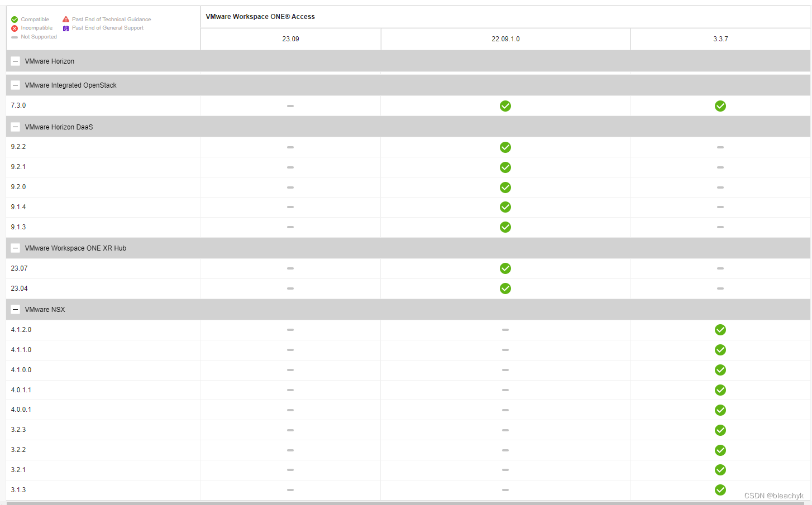Collapse the VMware Workspace ONE XR Hub section
The image size is (812, 505).
pos(15,248)
